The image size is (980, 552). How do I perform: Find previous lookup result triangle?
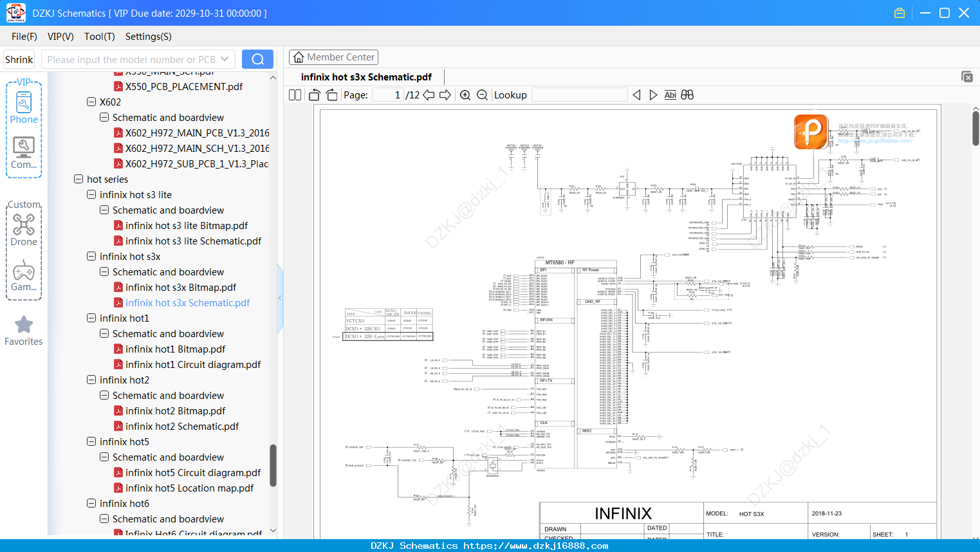(x=636, y=95)
